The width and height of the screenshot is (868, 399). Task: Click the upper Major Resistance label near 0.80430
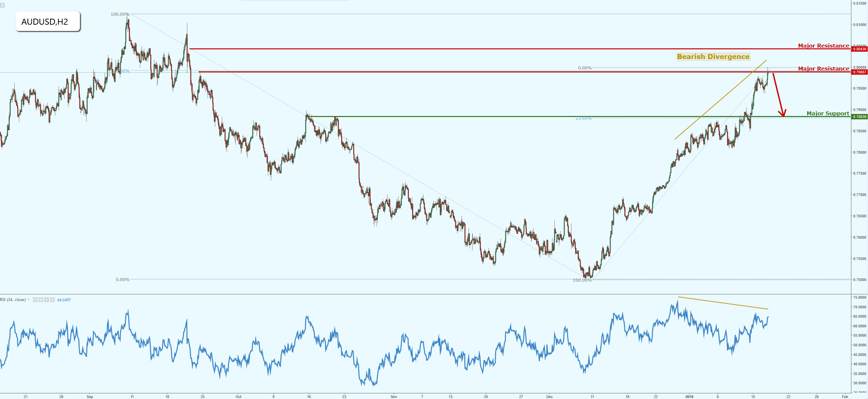823,46
